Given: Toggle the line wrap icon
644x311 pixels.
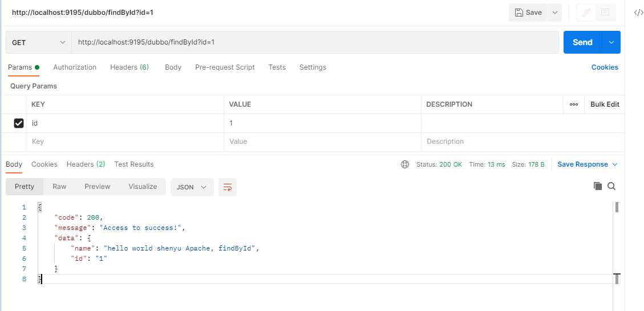Looking at the screenshot, I should pos(228,187).
